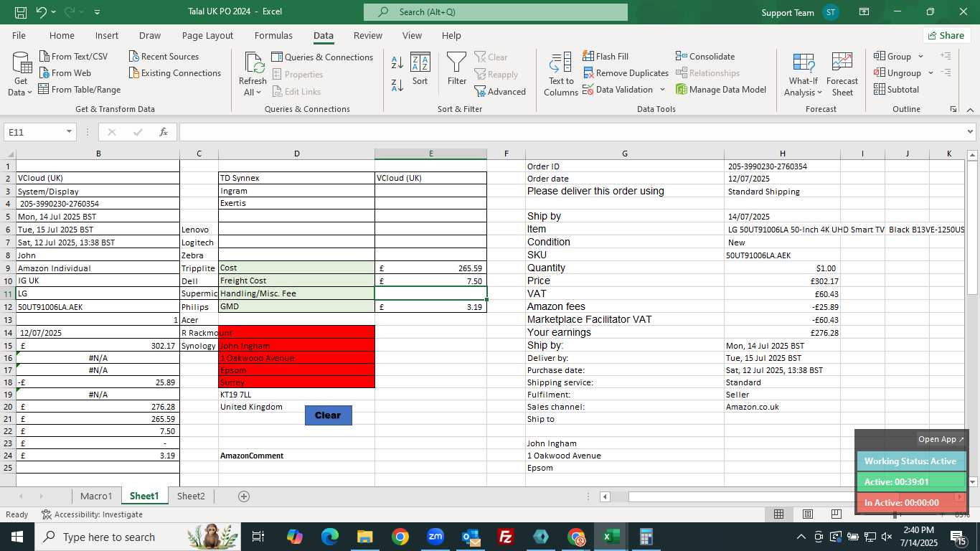Image resolution: width=980 pixels, height=551 pixels.
Task: Click Insert Function fx icon
Action: click(x=164, y=132)
